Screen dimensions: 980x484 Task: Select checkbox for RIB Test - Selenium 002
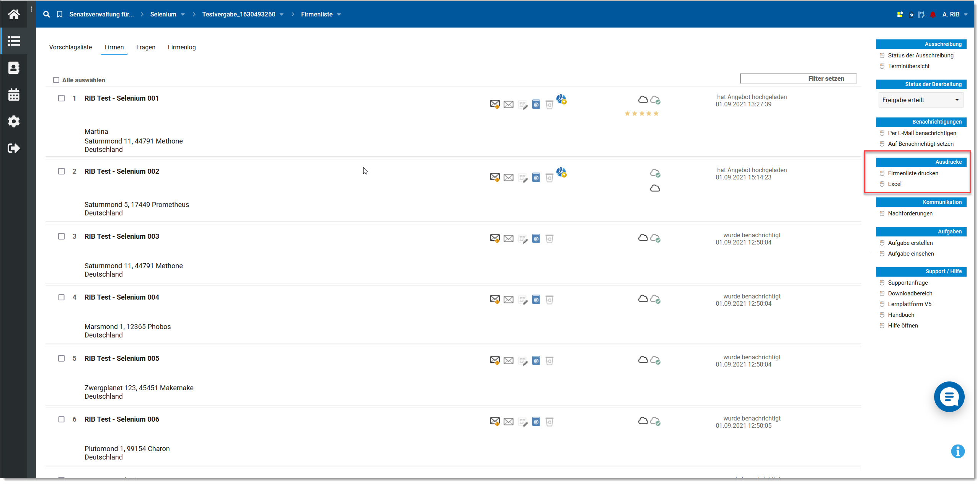61,171
